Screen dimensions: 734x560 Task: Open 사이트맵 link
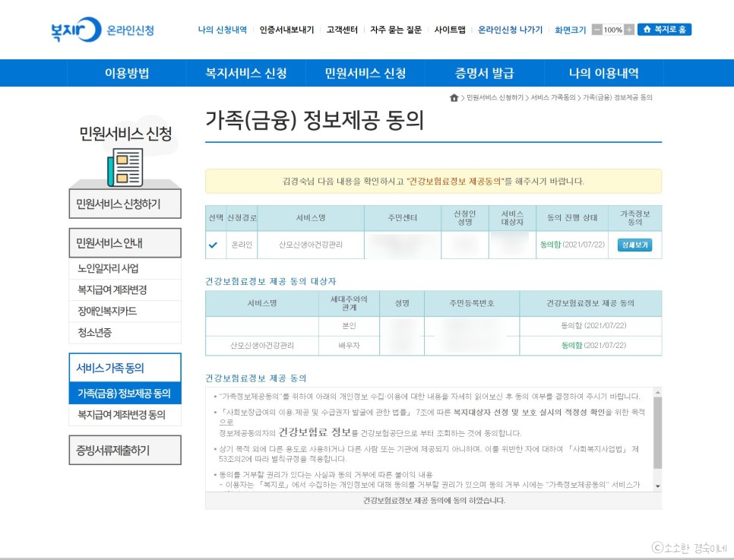[450, 30]
